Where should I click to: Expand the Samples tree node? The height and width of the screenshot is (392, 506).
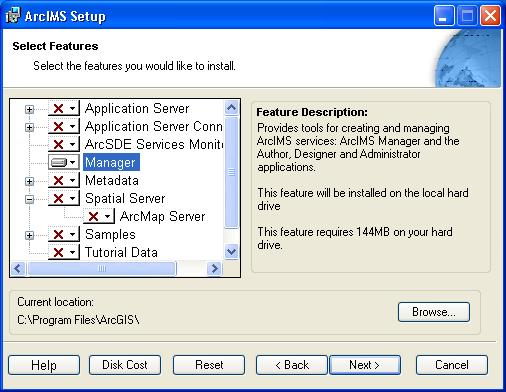[x=30, y=235]
